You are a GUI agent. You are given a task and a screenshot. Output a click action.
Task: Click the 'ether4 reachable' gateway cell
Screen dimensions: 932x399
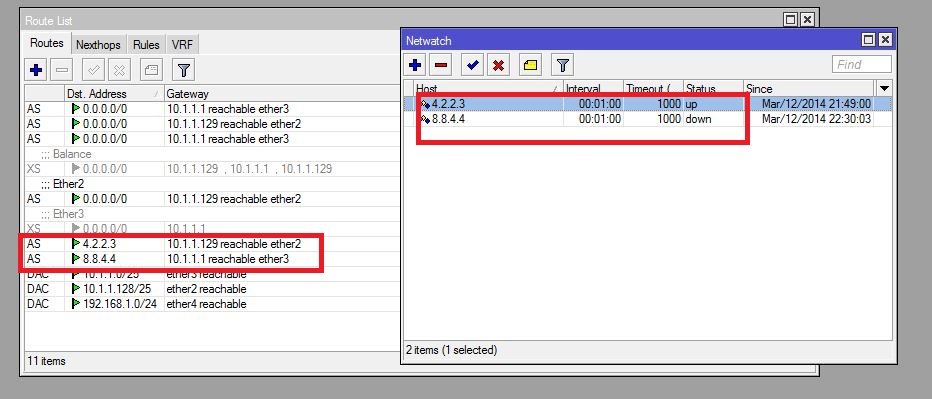206,304
